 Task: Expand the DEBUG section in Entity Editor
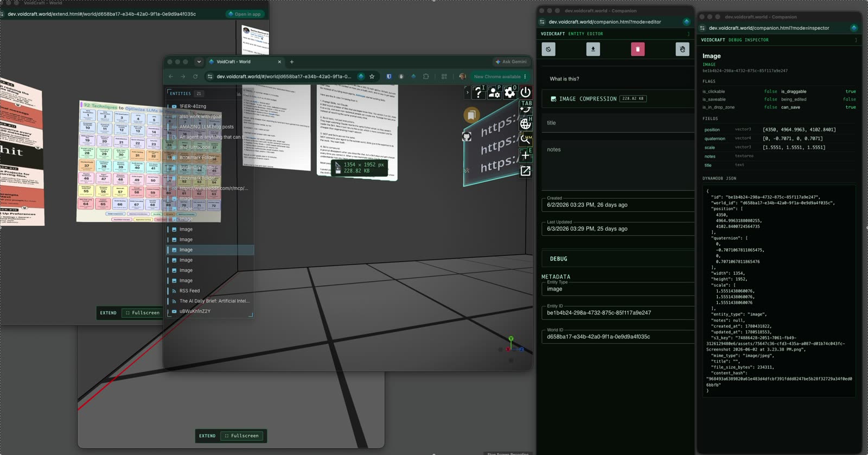[618, 259]
